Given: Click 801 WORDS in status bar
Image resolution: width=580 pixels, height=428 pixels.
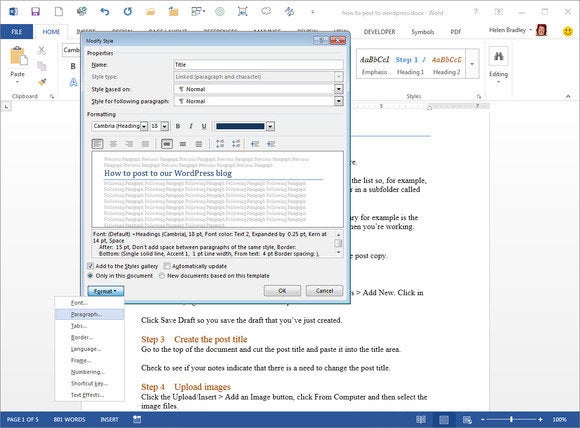Looking at the screenshot, I should coord(69,419).
